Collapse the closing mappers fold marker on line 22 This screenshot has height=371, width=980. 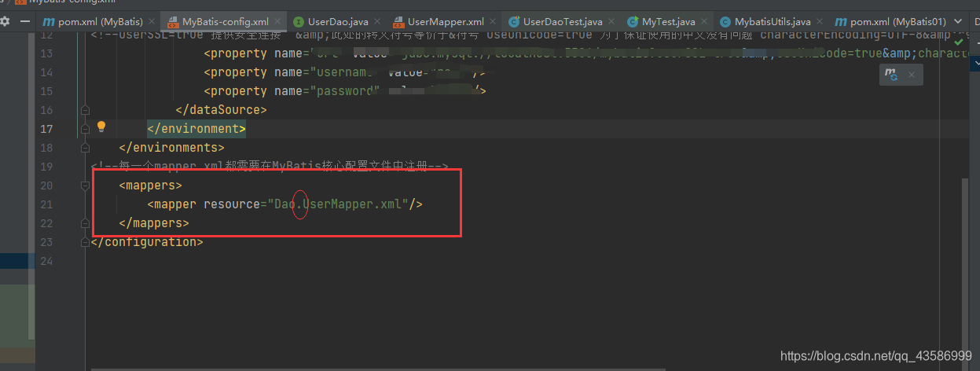tap(85, 223)
